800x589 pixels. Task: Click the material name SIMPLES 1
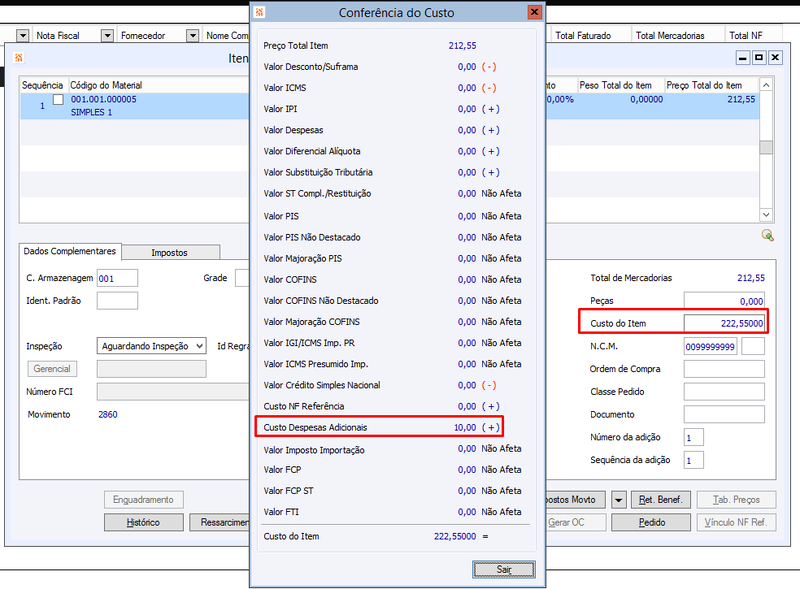point(91,112)
